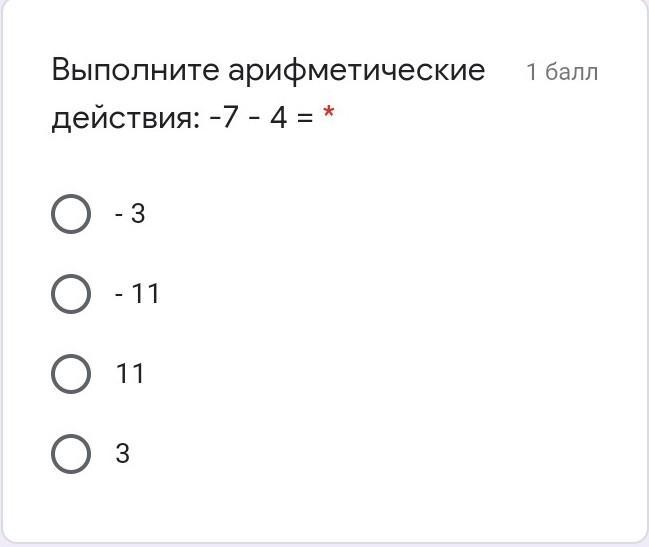The image size is (649, 547).
Task: Choose the - 11 radio button
Action: [71, 294]
